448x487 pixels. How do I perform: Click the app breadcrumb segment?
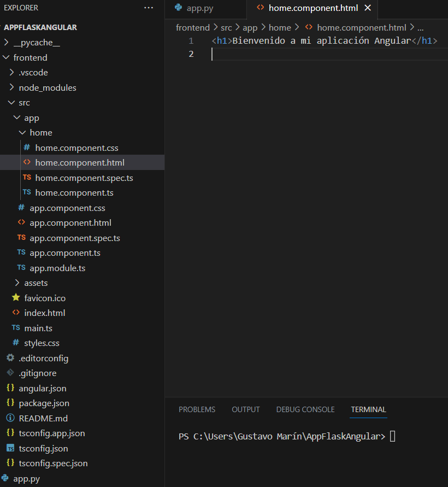[250, 28]
